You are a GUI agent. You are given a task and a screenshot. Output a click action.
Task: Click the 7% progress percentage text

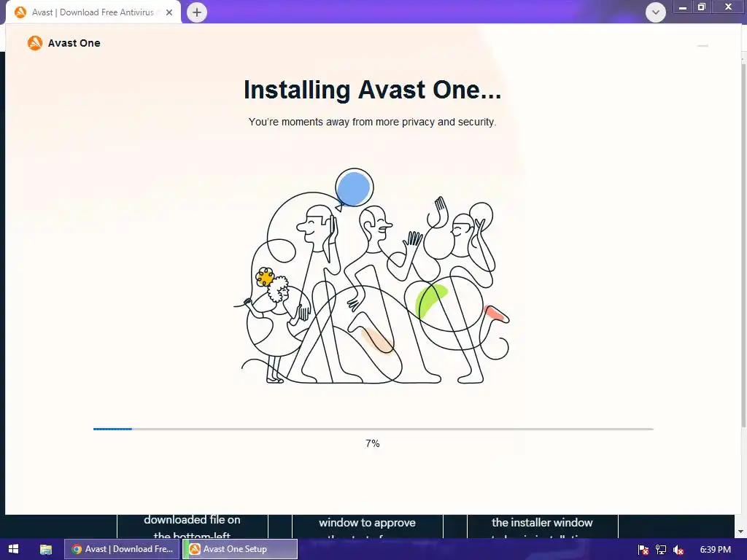373,444
